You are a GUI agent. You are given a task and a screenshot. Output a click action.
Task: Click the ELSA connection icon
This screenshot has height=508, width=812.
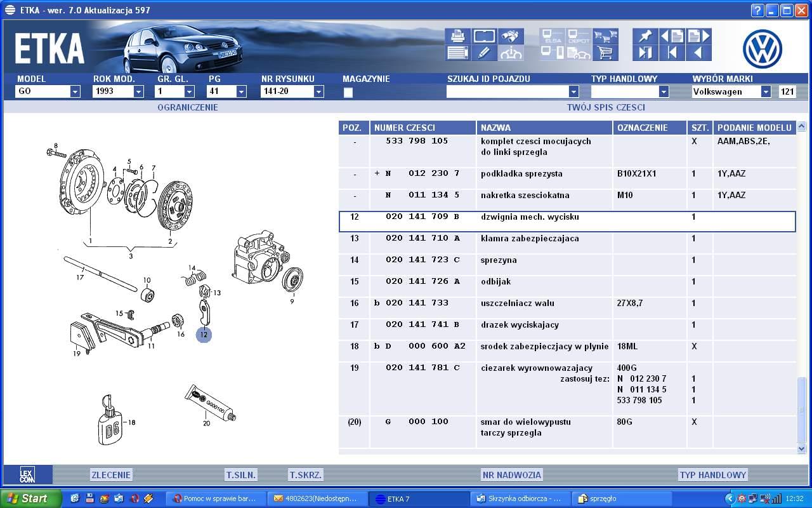click(x=552, y=36)
